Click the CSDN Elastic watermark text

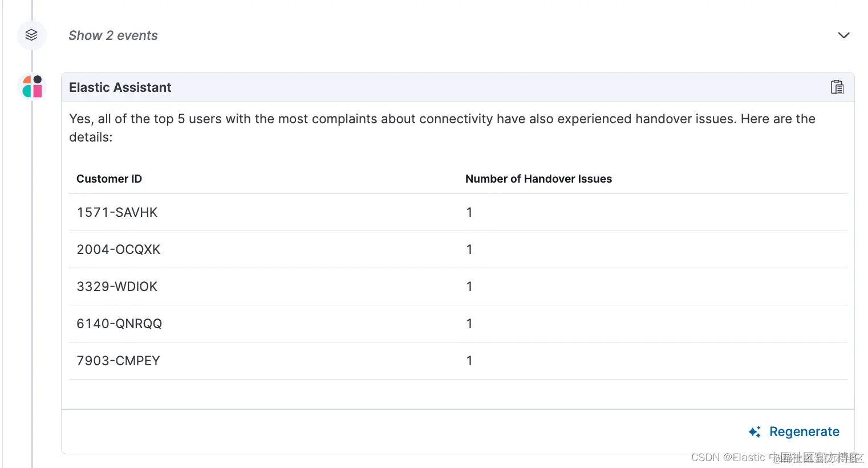776,457
